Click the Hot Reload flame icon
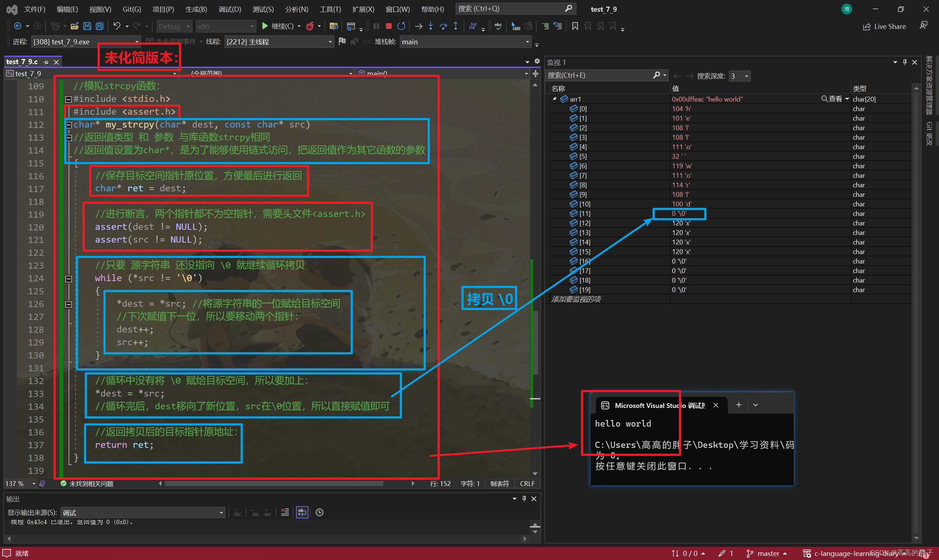 click(310, 26)
